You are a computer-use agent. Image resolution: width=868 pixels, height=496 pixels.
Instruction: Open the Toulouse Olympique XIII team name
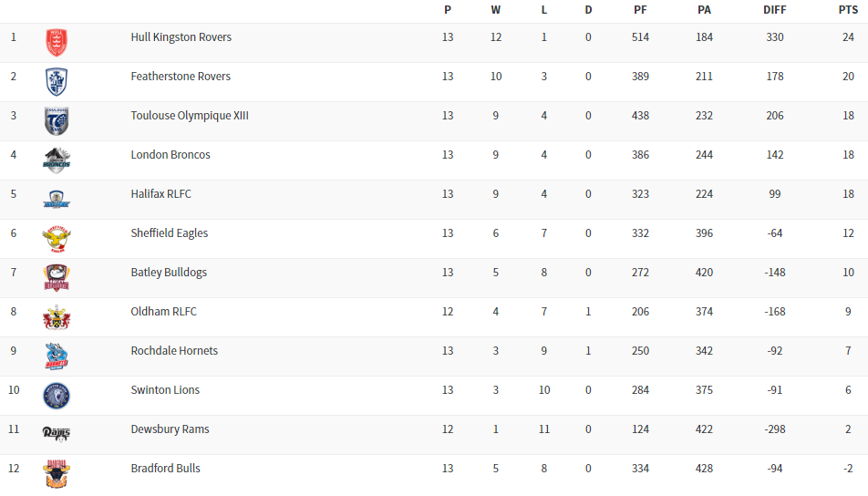tap(190, 116)
